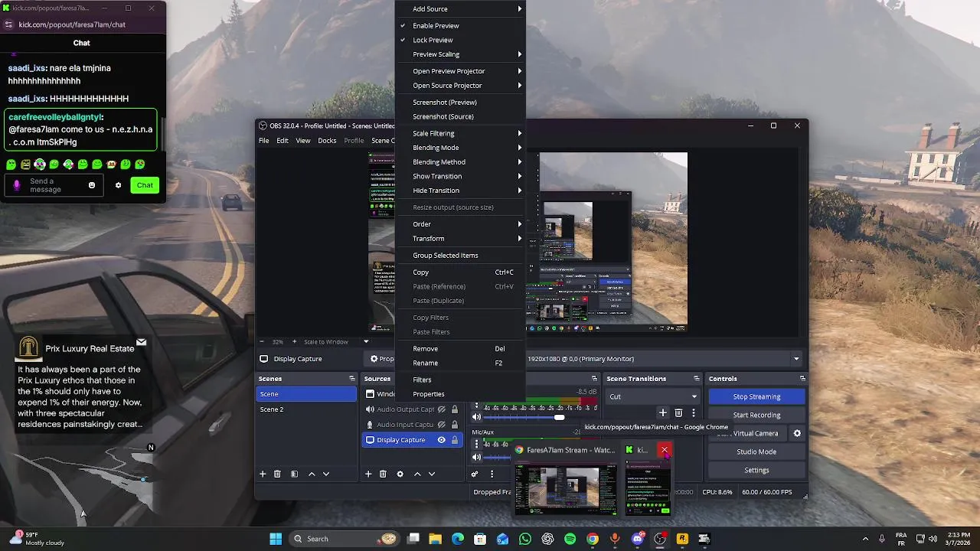Open the OBS File menu

click(x=263, y=141)
